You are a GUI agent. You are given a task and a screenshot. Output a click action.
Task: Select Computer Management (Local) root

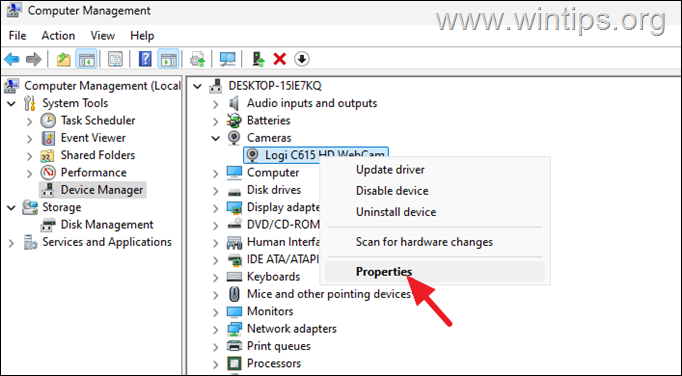(x=102, y=86)
